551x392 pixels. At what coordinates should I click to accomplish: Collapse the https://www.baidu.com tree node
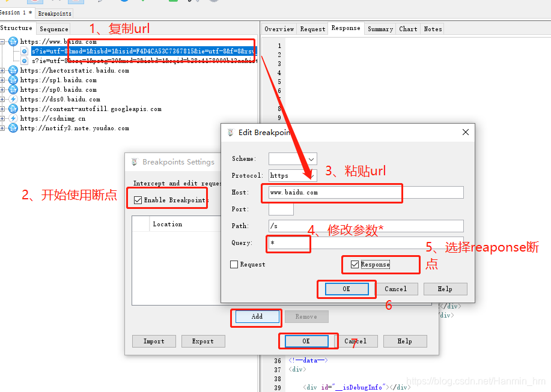(x=2, y=42)
